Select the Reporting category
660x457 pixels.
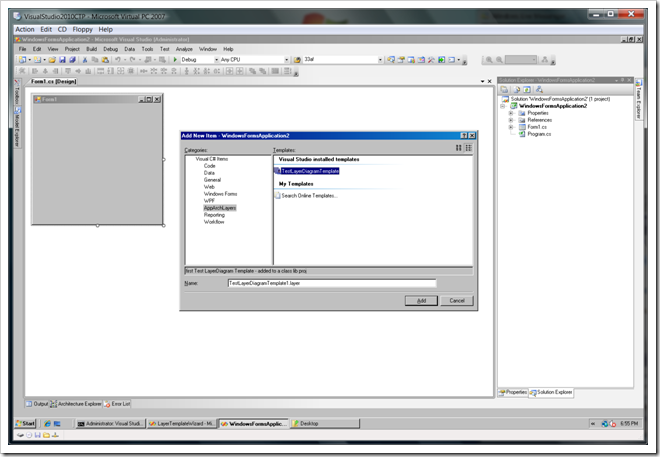(214, 214)
